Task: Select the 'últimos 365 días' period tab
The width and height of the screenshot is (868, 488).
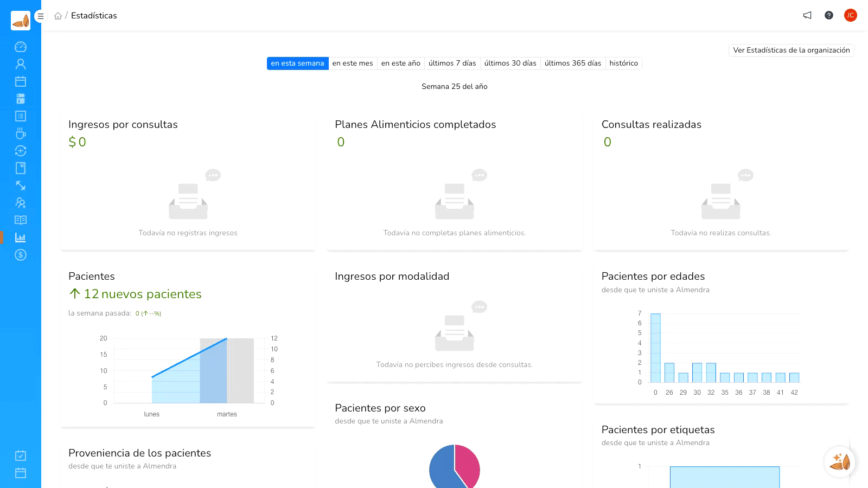Action: point(573,63)
